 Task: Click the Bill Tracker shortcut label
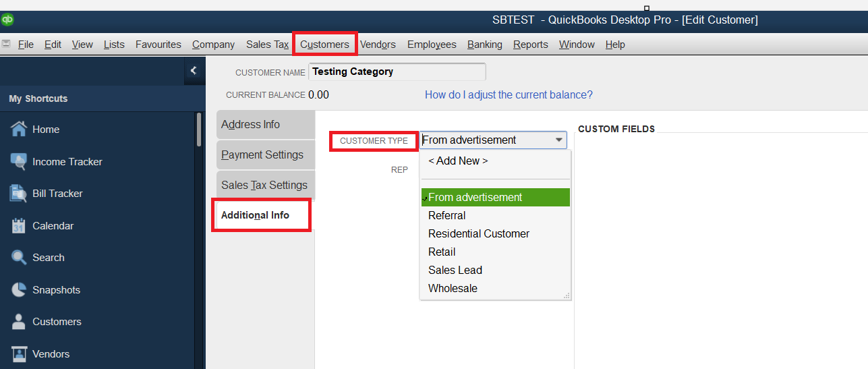(57, 194)
